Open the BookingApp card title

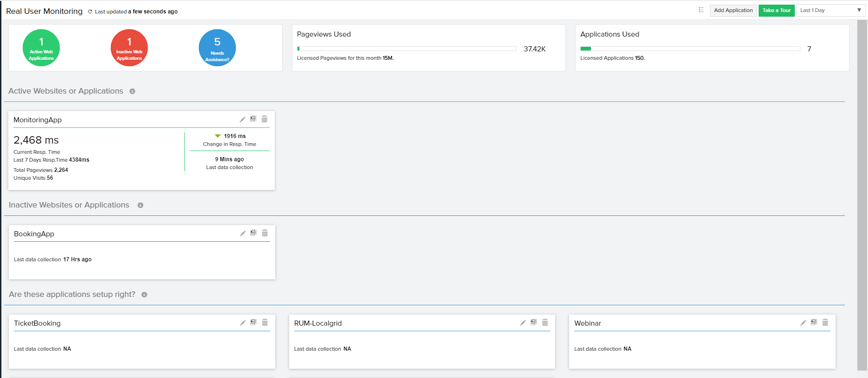[x=34, y=234]
